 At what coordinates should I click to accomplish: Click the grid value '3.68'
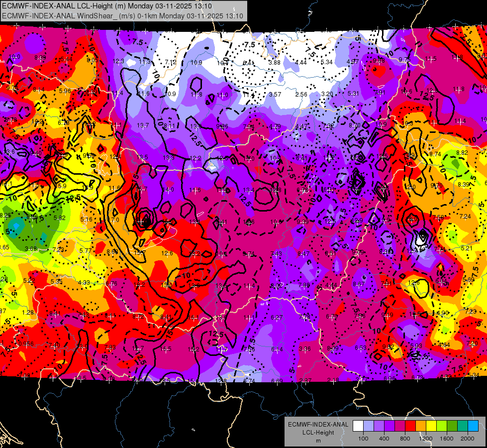point(31,249)
